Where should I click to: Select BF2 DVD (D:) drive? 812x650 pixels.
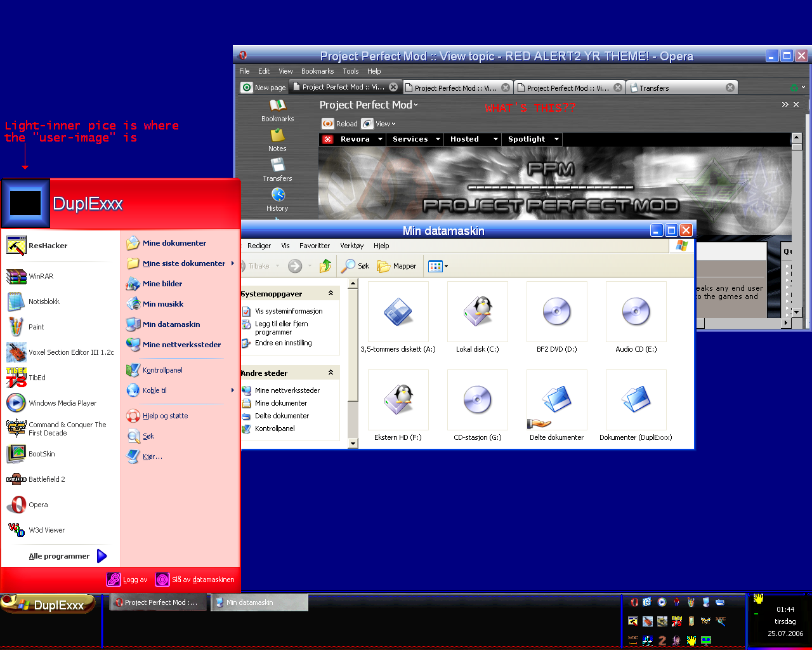(x=557, y=319)
